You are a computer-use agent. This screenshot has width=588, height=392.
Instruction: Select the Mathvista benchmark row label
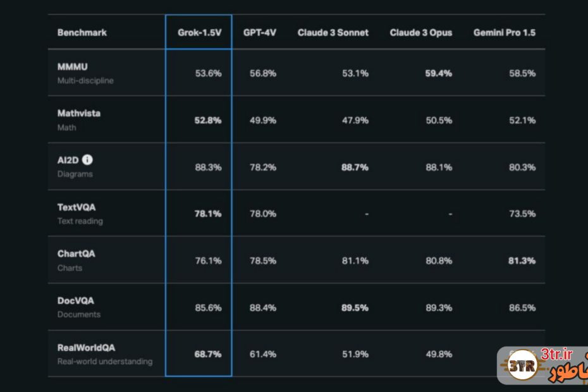tap(79, 114)
